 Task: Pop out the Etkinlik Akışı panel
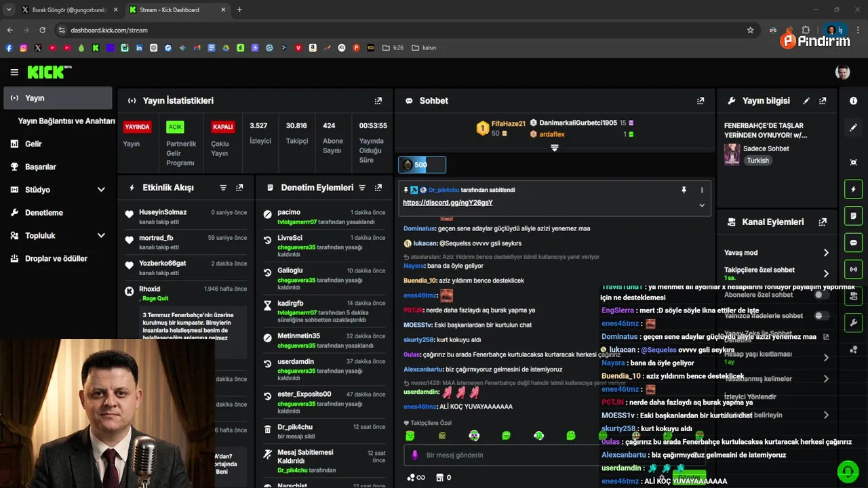click(x=239, y=188)
